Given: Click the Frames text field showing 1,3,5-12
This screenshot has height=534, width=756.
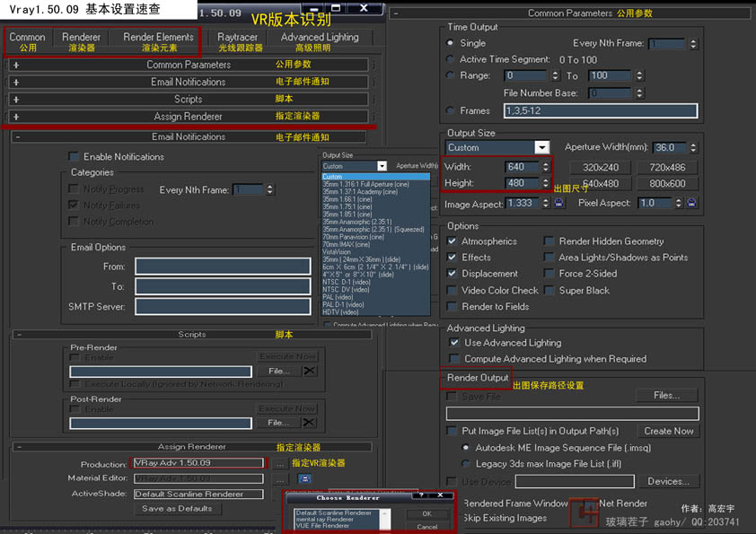Looking at the screenshot, I should pos(601,110).
